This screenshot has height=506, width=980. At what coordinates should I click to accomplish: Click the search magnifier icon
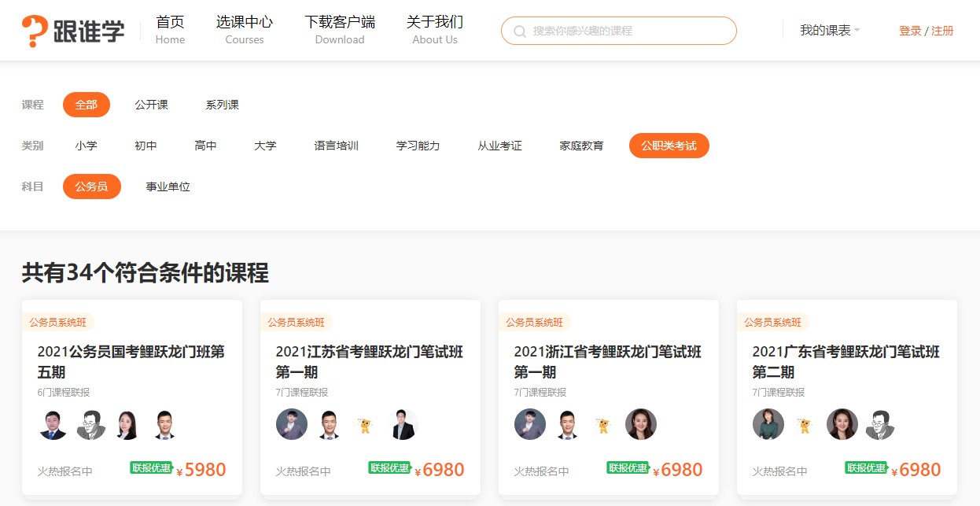pyautogui.click(x=520, y=31)
